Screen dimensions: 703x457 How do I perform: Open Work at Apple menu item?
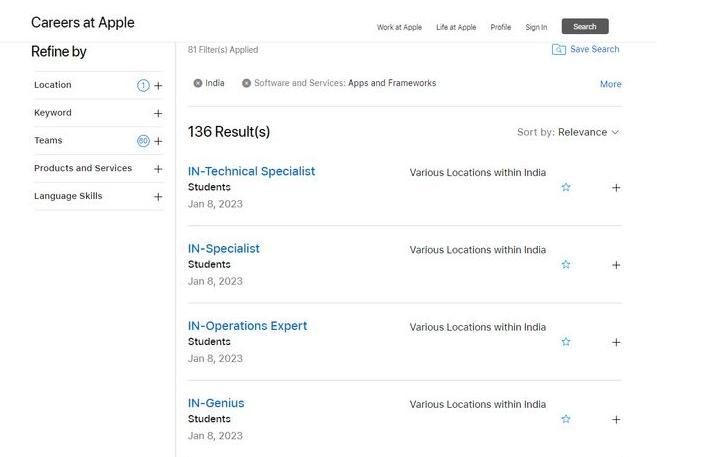pos(399,27)
